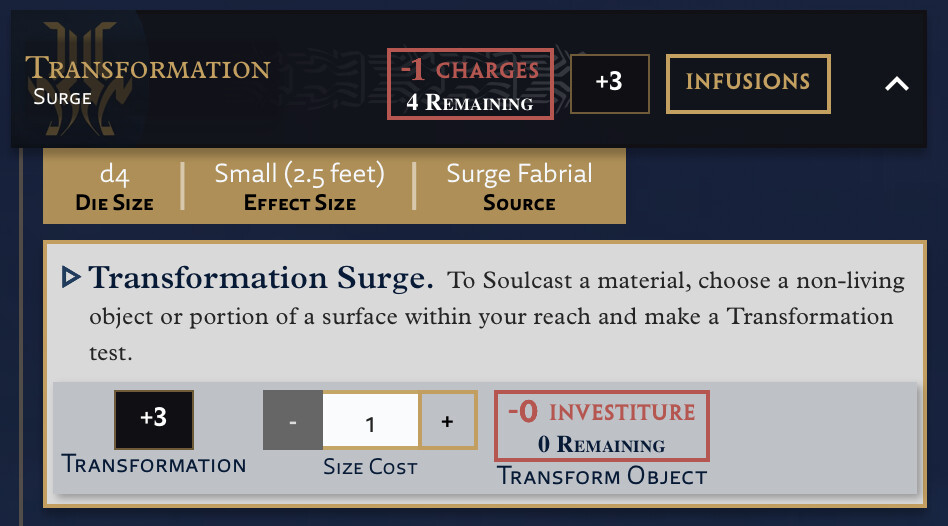948x526 pixels.
Task: Spend one charge via -1 Charges button
Action: coord(470,84)
